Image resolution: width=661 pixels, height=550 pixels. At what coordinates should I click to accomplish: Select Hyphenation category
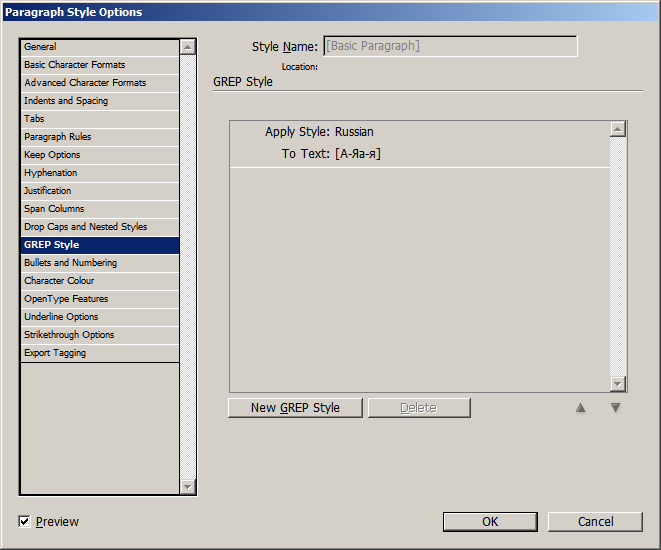[x=100, y=173]
